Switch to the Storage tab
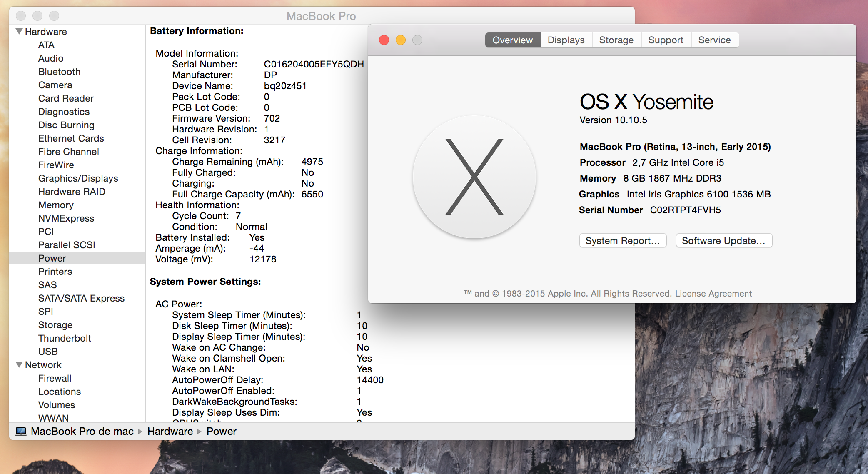 [616, 40]
